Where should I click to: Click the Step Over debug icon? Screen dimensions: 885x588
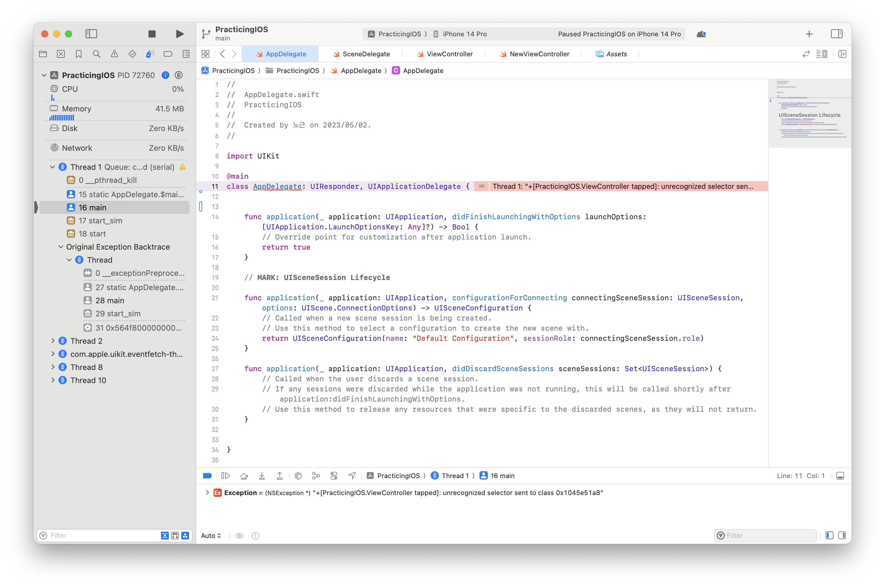point(244,476)
